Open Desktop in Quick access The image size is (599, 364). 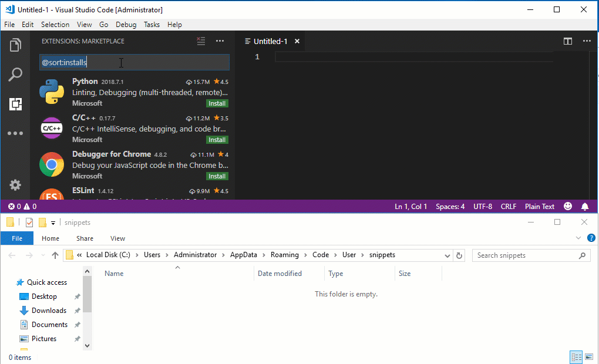tap(44, 296)
